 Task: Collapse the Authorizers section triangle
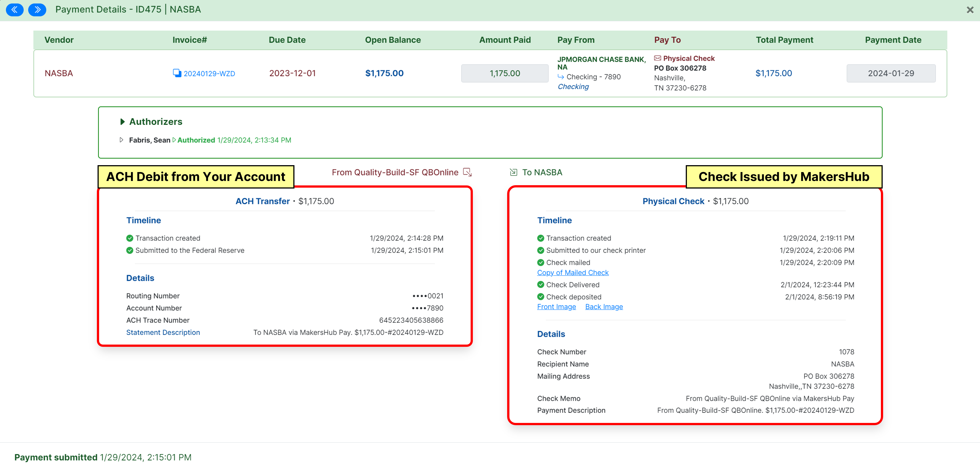click(x=122, y=122)
